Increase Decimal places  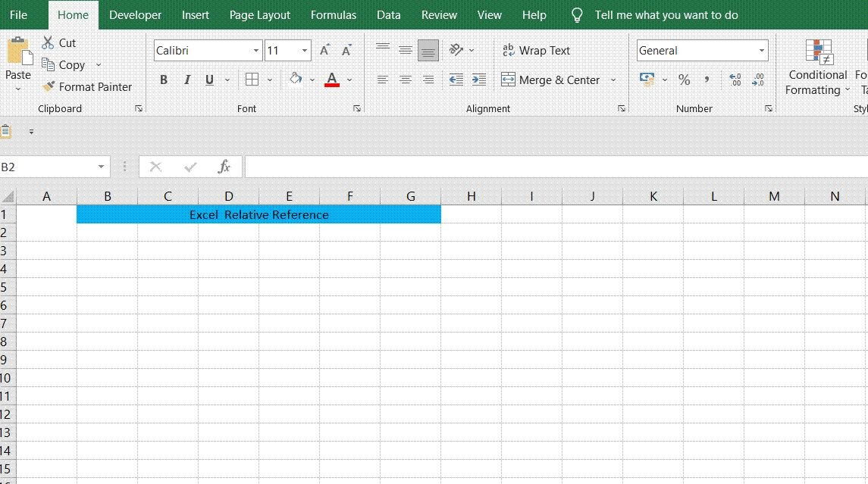click(x=735, y=80)
